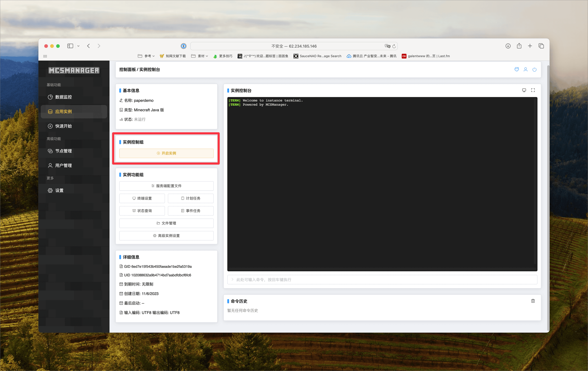Viewport: 588px width, 371px height.
Task: Click the pencil icon beside instance name
Action: point(121,100)
